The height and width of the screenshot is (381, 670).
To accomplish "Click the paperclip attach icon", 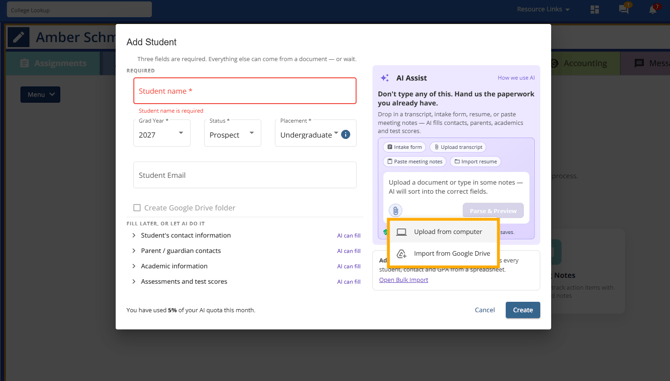I will [395, 211].
